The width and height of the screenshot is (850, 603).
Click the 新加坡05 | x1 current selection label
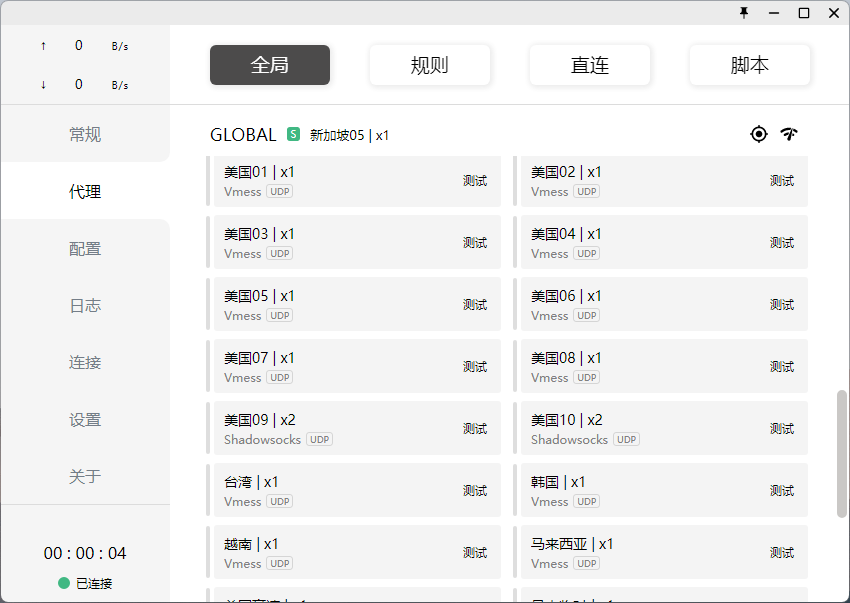tap(349, 135)
